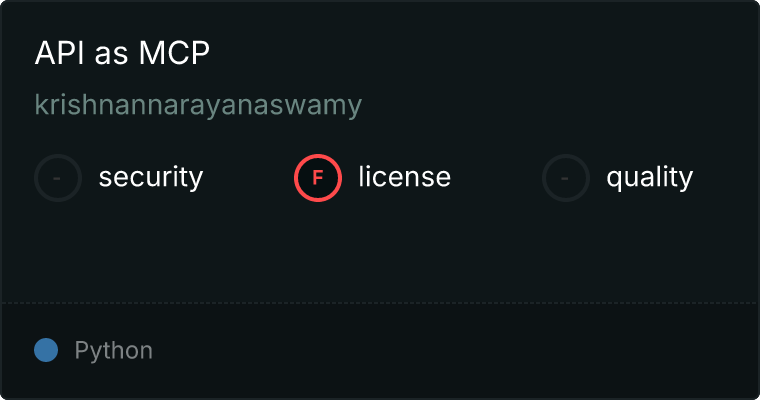Click the letter F inside license badge
The height and width of the screenshot is (400, 760).
(x=318, y=178)
